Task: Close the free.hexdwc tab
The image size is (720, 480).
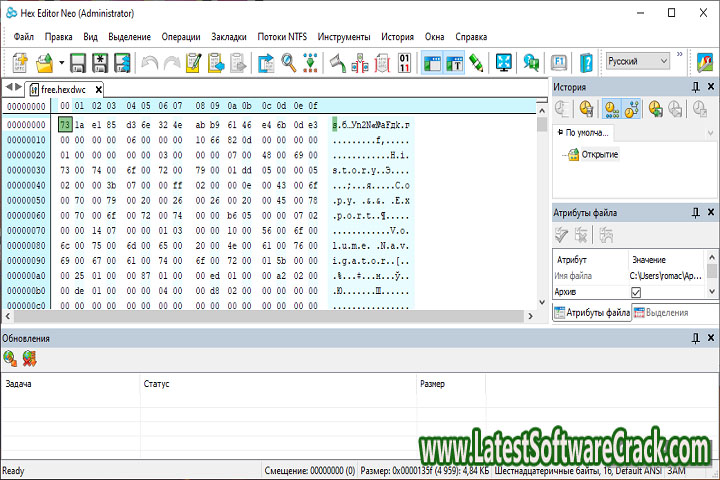Action: [98, 90]
